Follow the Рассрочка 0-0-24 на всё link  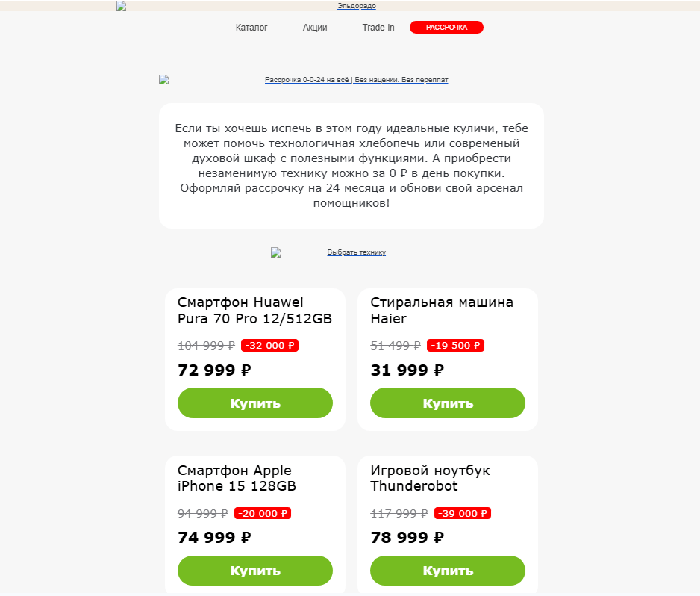[x=356, y=80]
